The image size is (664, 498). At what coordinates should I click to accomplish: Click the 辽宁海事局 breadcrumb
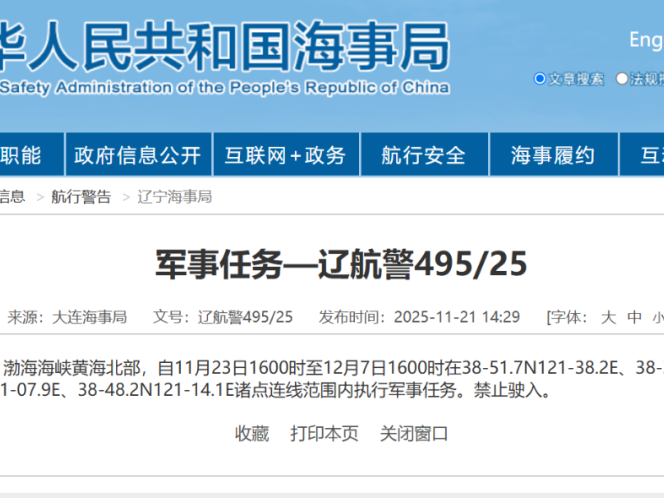[x=174, y=197]
